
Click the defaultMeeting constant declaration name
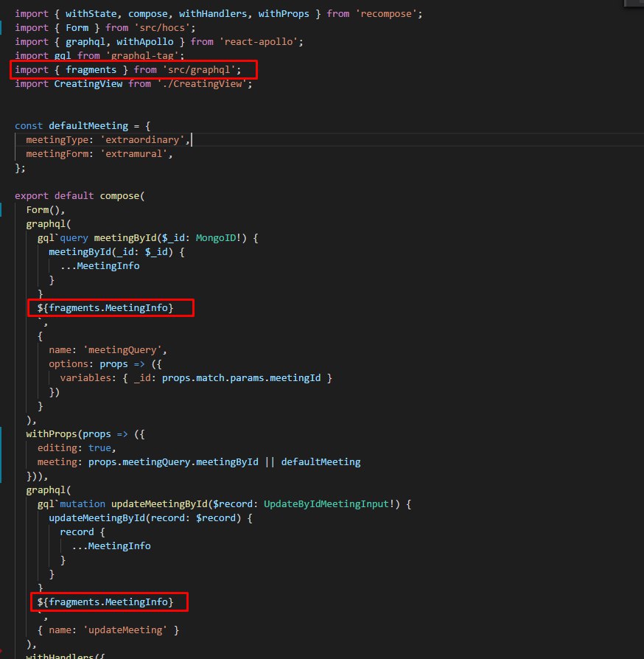(x=88, y=125)
